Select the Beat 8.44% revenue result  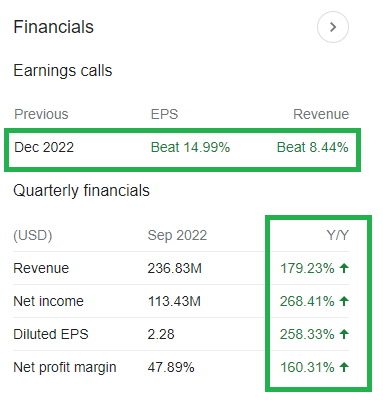(x=313, y=147)
